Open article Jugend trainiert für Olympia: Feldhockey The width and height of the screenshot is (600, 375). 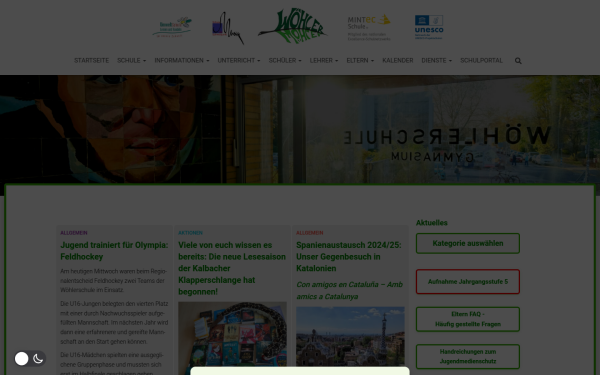[114, 251]
